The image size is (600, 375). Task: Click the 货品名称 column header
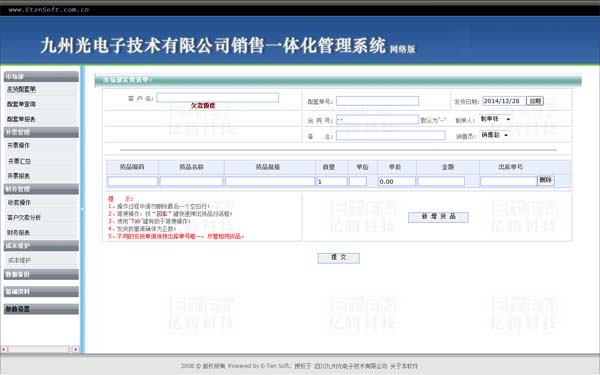191,167
